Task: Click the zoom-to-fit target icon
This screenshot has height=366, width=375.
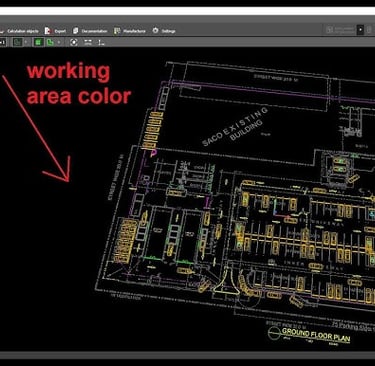Action: (74, 42)
